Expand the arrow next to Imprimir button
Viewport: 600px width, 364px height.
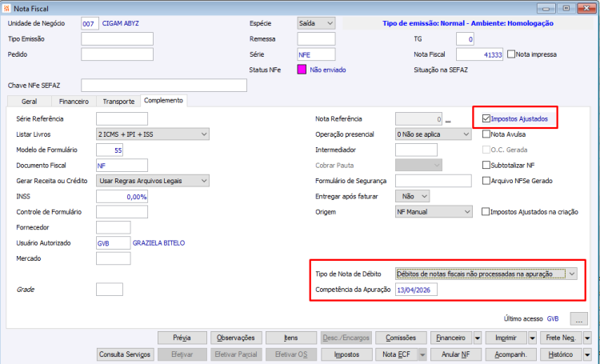[x=532, y=338]
